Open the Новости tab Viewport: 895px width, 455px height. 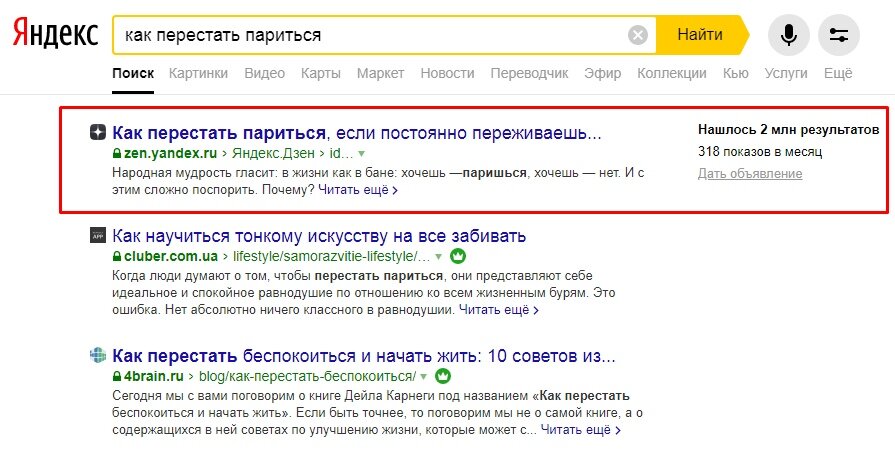pyautogui.click(x=448, y=73)
